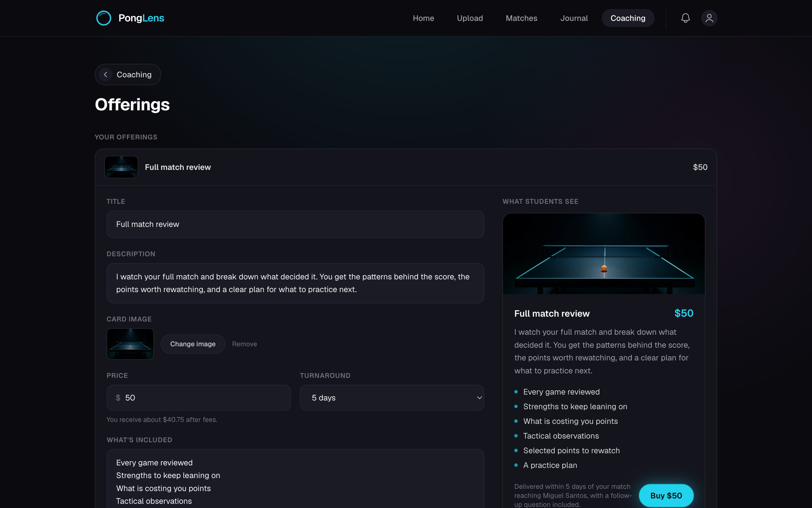Open the notifications bell

(685, 18)
